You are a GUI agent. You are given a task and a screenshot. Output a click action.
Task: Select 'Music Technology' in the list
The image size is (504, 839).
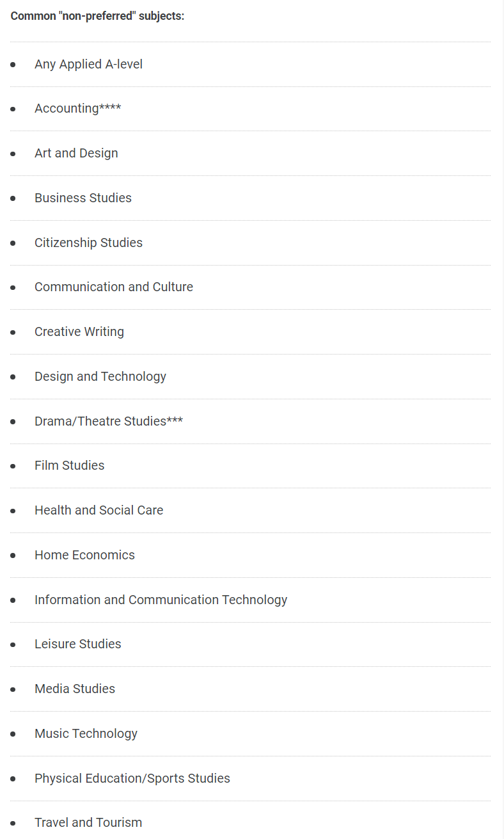[86, 733]
